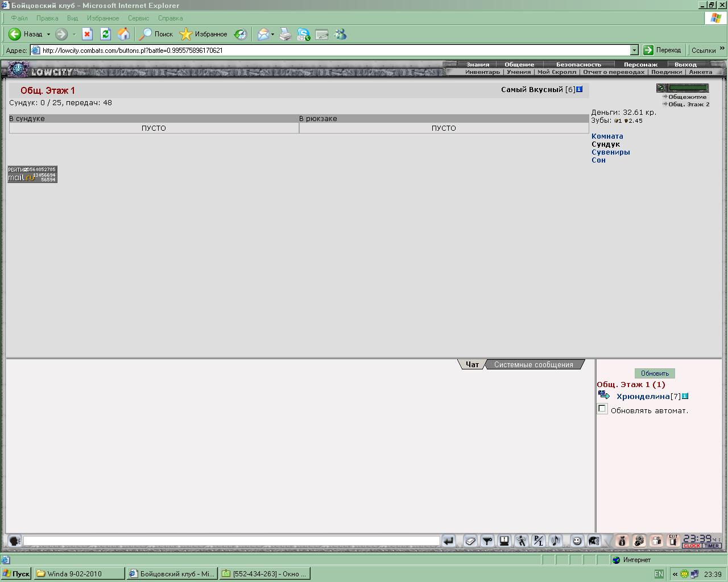Open the Сувениры link
Viewport: 728px width, 582px height.
pos(610,152)
